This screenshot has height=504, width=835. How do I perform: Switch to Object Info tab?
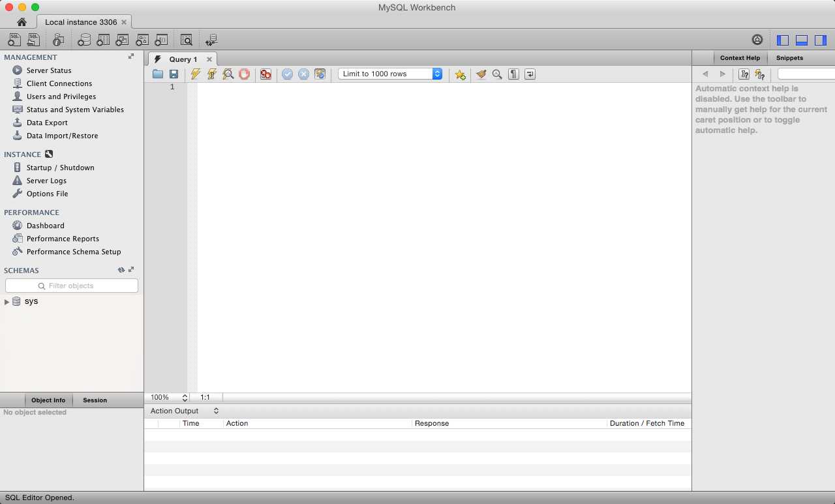[48, 400]
